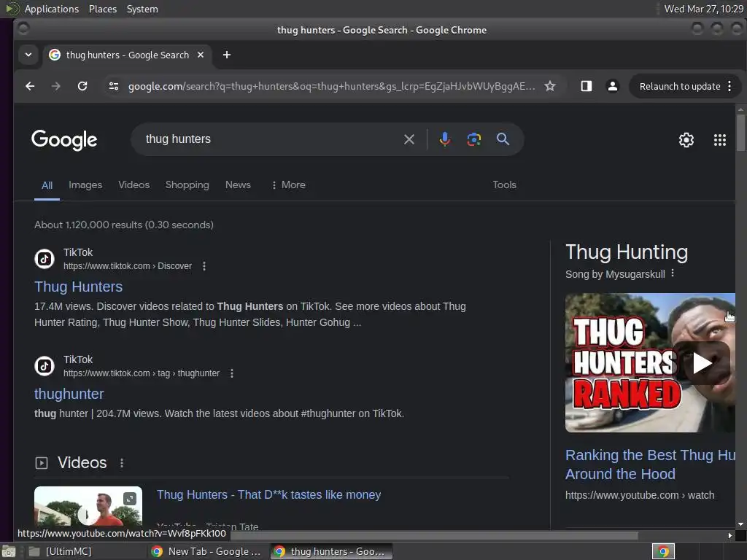Bookmark this page with the star icon

550,86
